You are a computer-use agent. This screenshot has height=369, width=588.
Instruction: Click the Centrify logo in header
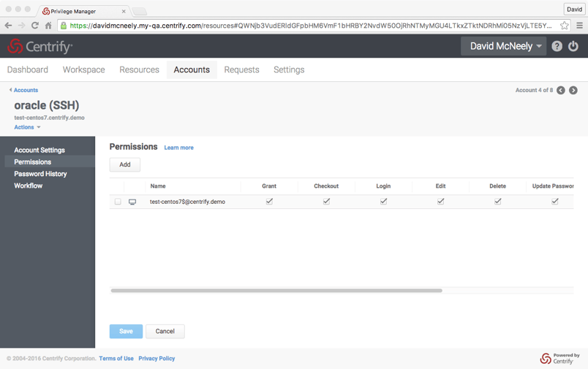[39, 47]
